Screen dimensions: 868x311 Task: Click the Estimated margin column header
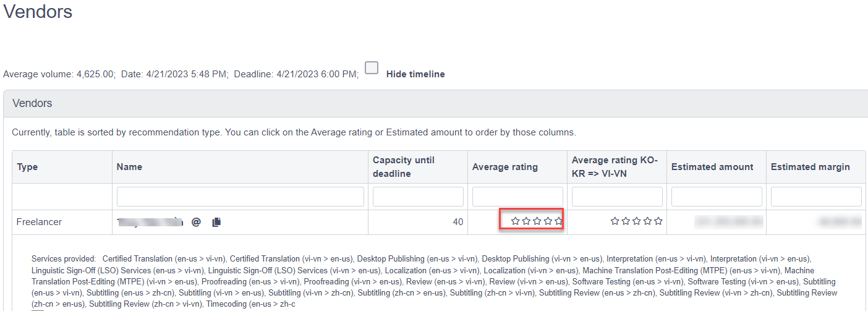click(811, 167)
